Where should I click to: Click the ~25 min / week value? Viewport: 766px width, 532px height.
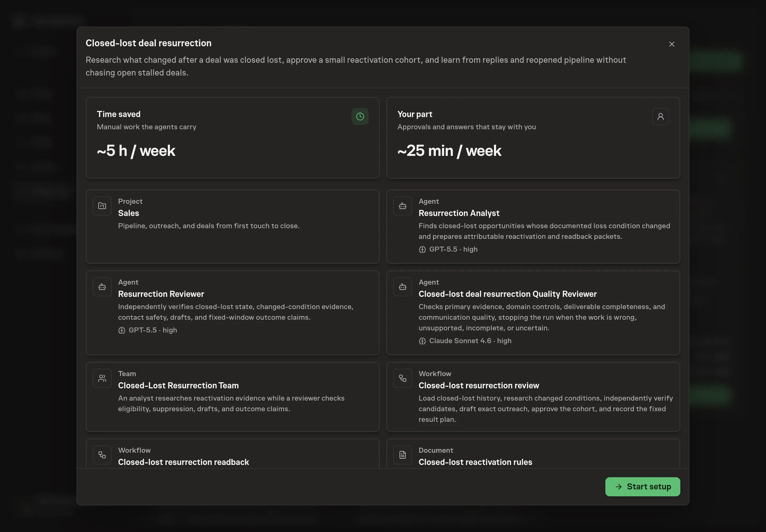[449, 151]
